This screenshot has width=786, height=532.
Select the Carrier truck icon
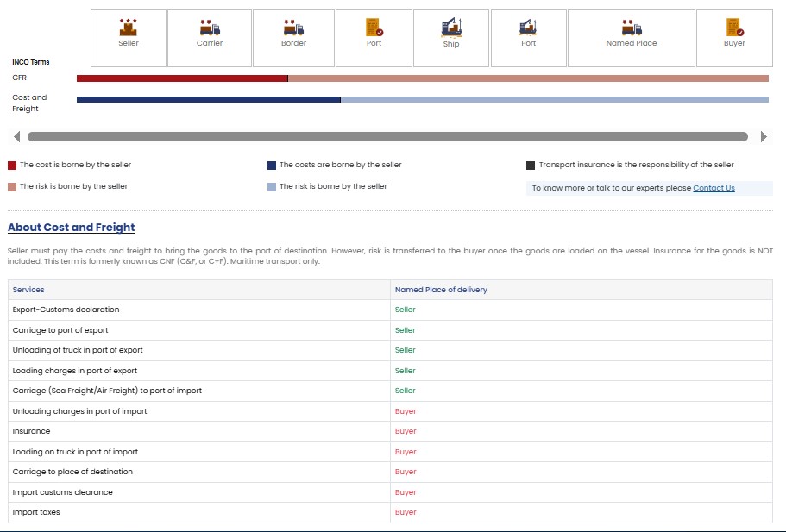210,28
